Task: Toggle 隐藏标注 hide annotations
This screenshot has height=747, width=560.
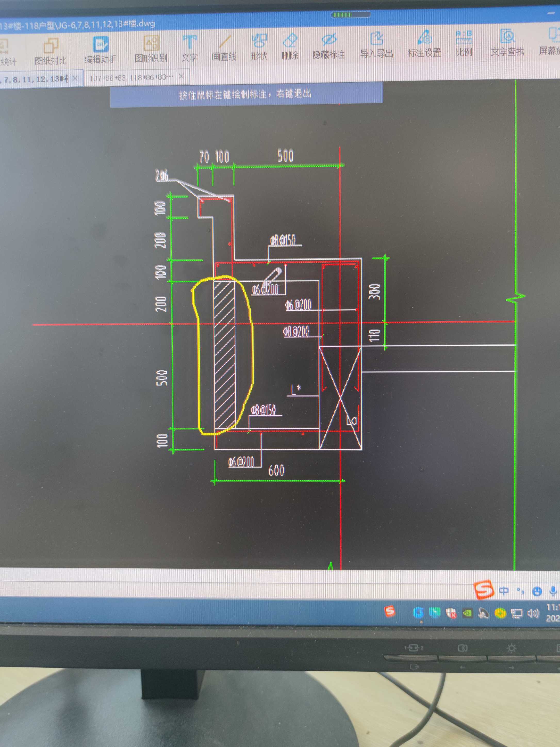Action: click(328, 46)
